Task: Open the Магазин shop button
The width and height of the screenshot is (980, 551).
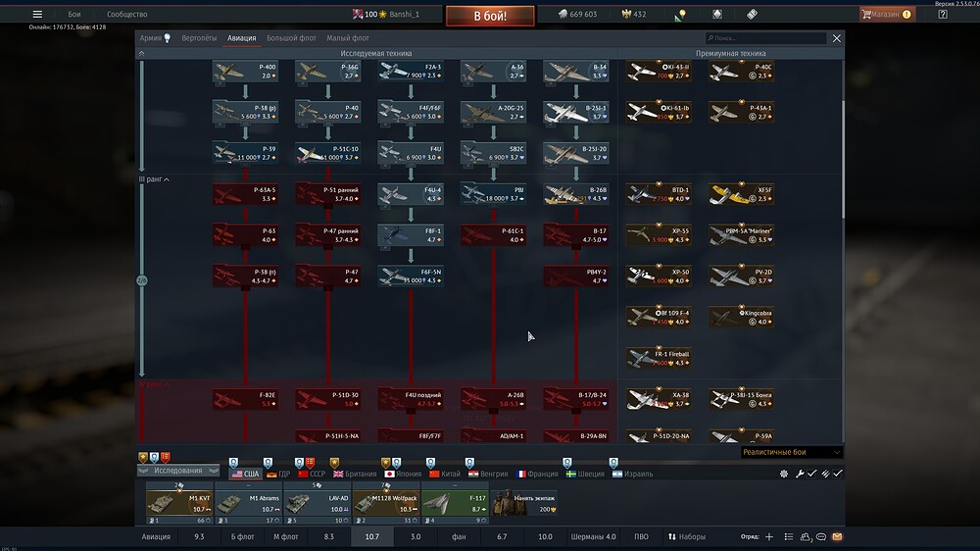Action: [886, 15]
